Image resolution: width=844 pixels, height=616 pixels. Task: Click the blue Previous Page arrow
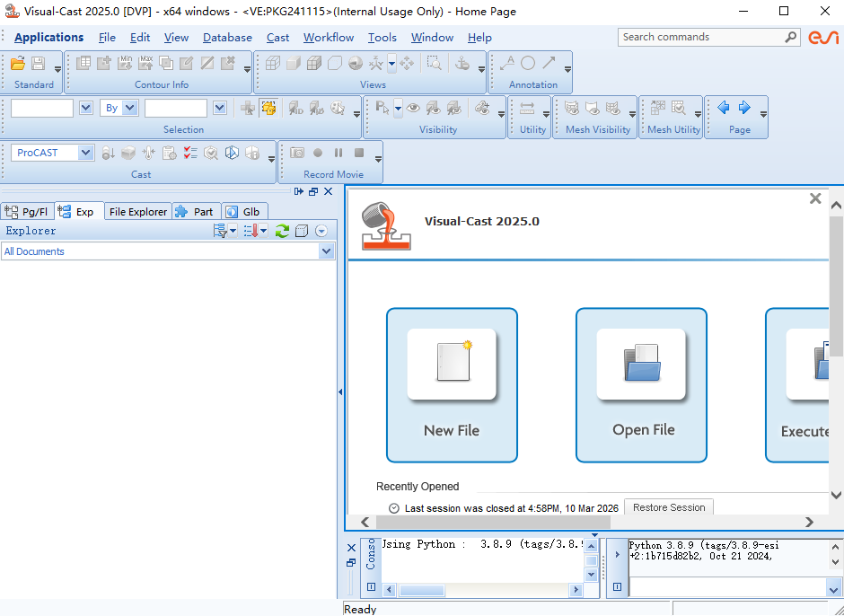[724, 108]
